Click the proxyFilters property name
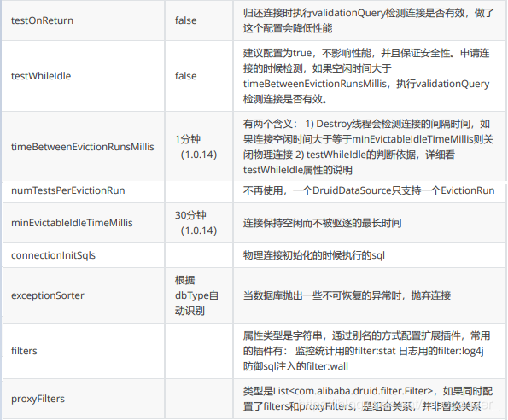508x420 pixels. tap(38, 399)
